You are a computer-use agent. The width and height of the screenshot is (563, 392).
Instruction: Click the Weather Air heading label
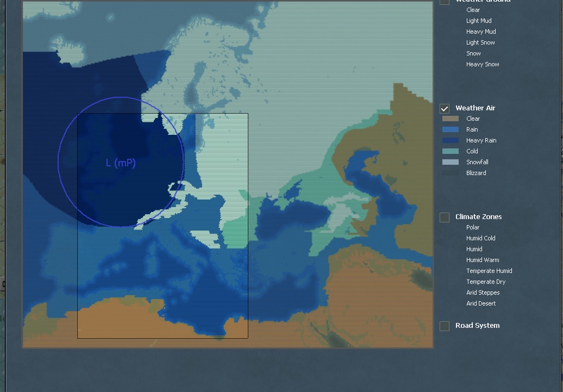click(x=475, y=108)
